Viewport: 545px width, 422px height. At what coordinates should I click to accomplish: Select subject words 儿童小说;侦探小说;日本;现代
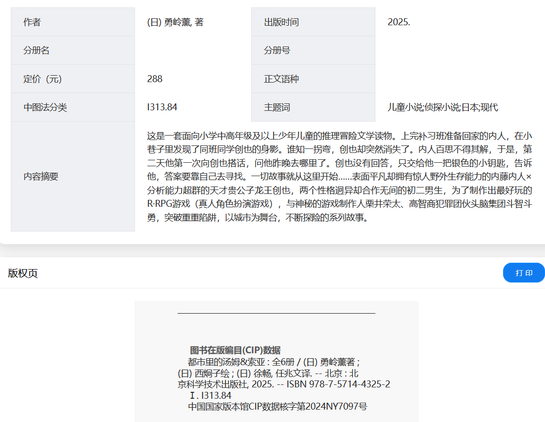pos(443,107)
